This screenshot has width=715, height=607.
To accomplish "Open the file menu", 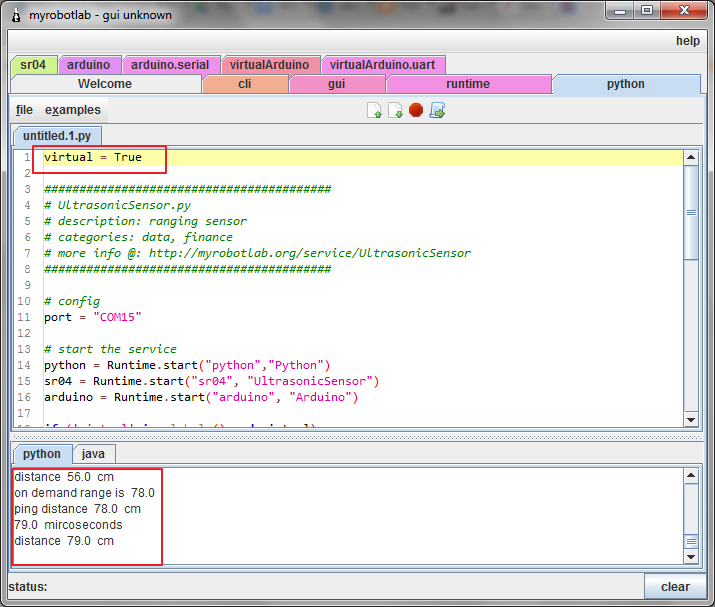I will (x=25, y=110).
